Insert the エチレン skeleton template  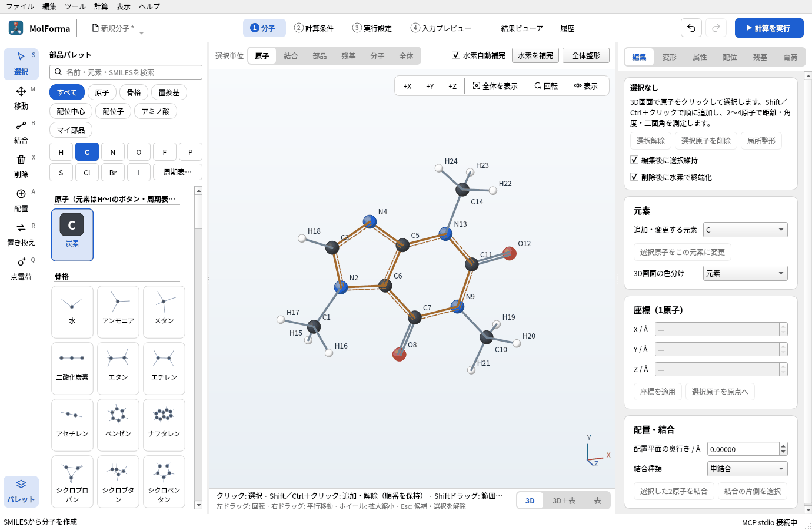(x=164, y=369)
